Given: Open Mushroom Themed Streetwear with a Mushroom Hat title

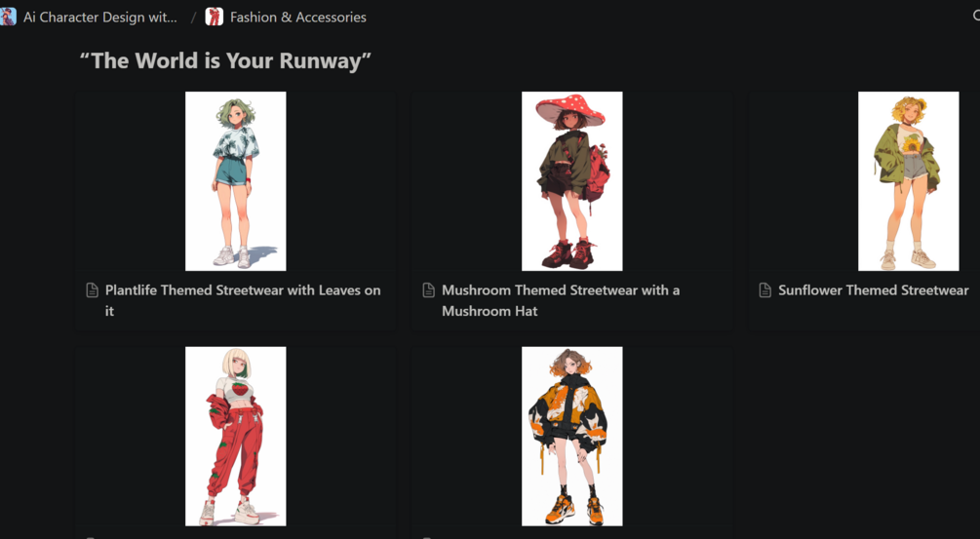Looking at the screenshot, I should pos(561,300).
